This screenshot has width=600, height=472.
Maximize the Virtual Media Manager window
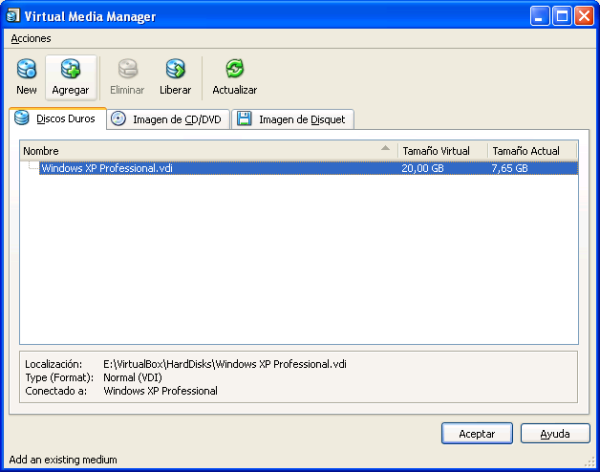[x=561, y=16]
